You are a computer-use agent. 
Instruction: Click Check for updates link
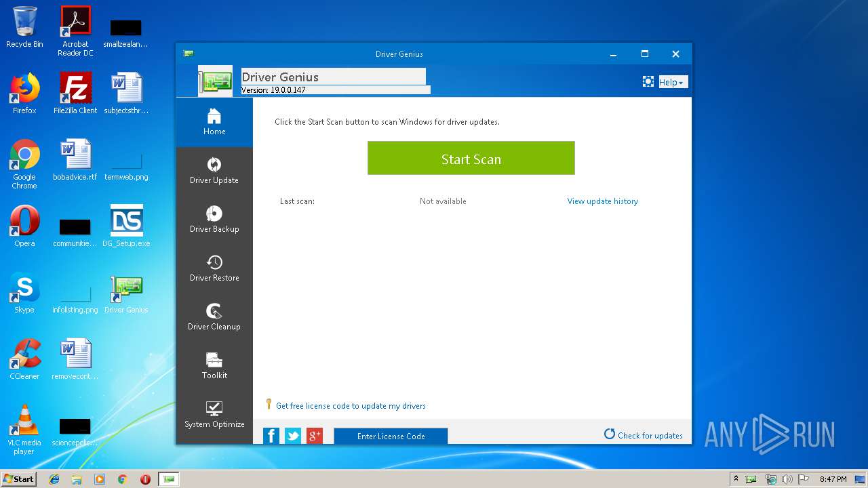tap(650, 436)
